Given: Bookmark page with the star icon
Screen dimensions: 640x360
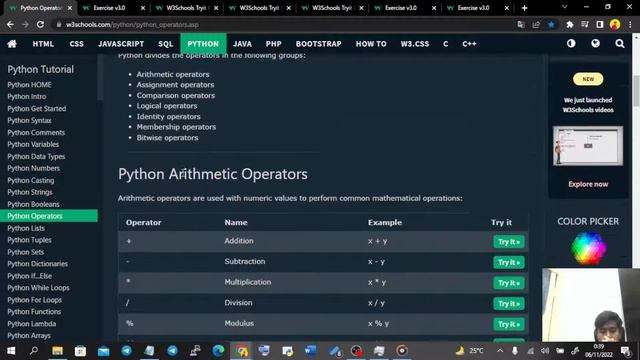Looking at the screenshot, I should click(x=551, y=24).
